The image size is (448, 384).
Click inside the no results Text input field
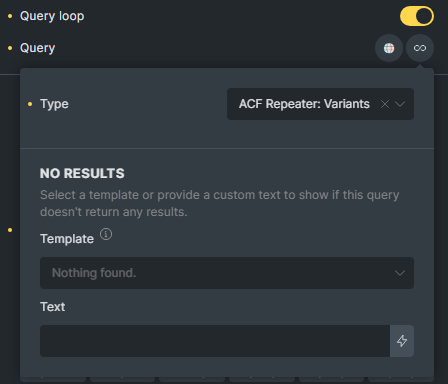[x=215, y=341]
